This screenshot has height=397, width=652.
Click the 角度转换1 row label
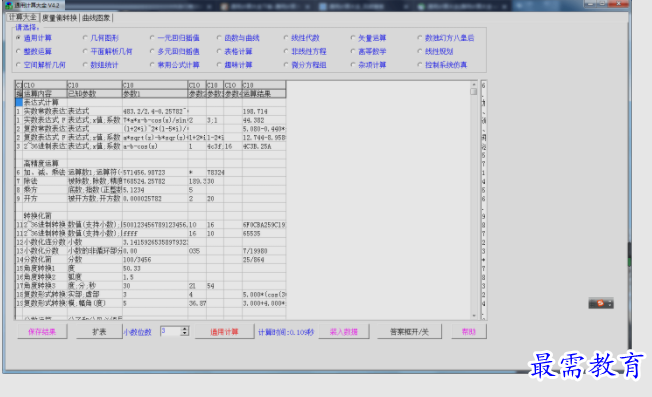(x=45, y=269)
